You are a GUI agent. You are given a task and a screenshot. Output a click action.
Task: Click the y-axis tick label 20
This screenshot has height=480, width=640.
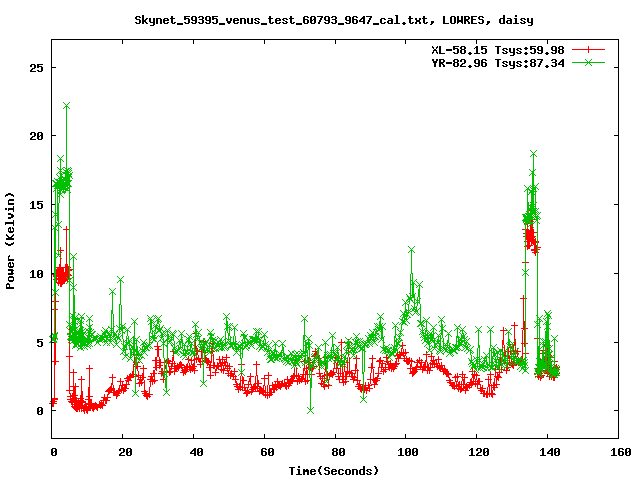[36, 136]
